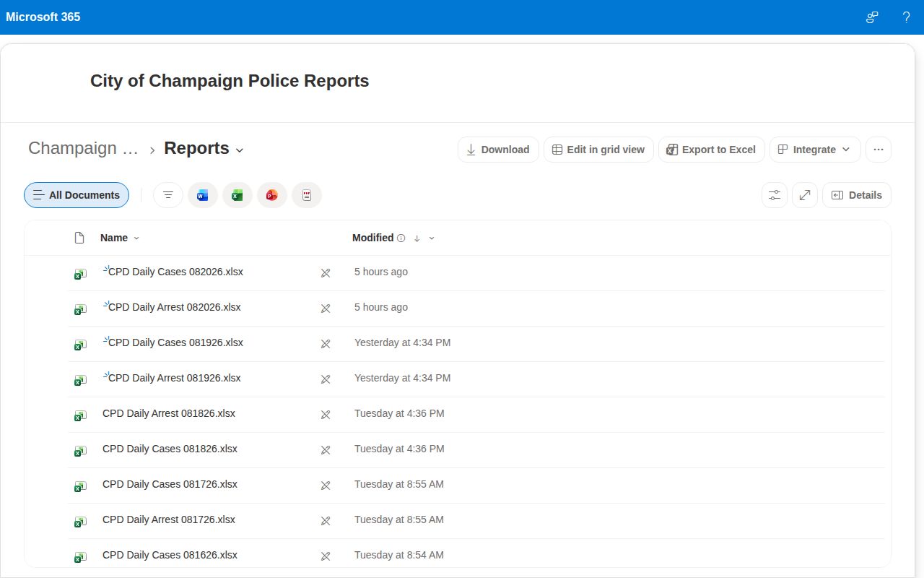This screenshot has width=924, height=578.
Task: Open the help question mark icon
Action: 906,17
